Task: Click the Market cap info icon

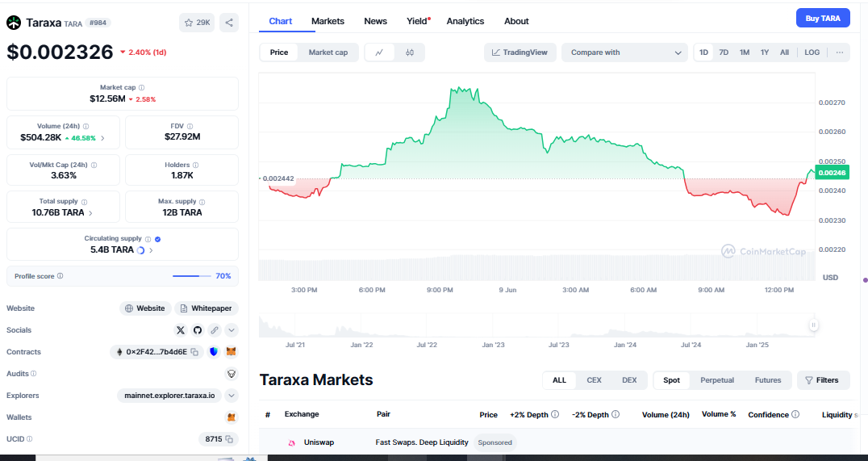Action: 142,87
